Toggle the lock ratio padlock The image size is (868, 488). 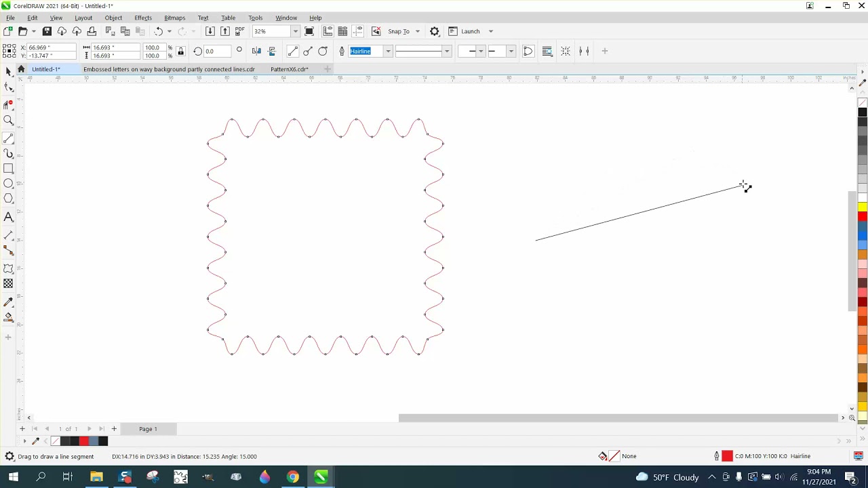(x=180, y=52)
